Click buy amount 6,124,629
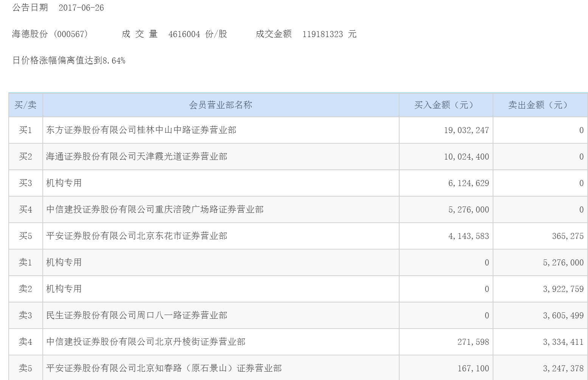Screen dimensions: 588x380 coord(469,183)
